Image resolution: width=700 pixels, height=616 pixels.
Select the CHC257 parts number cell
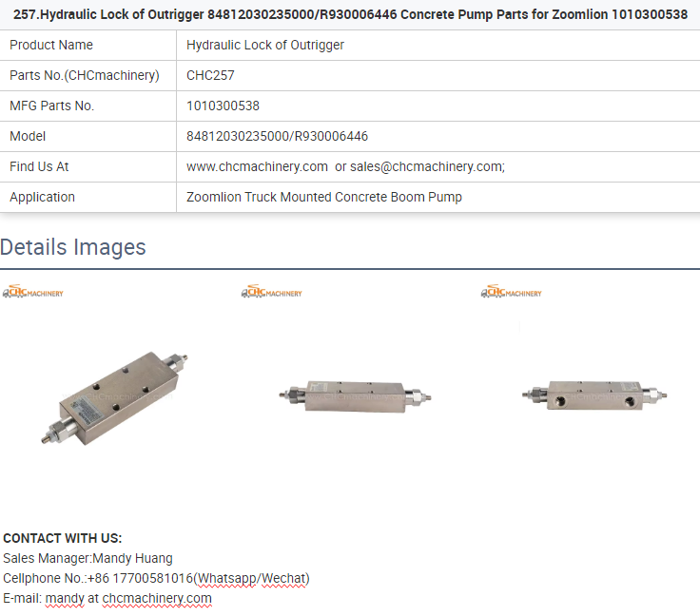tap(437, 75)
